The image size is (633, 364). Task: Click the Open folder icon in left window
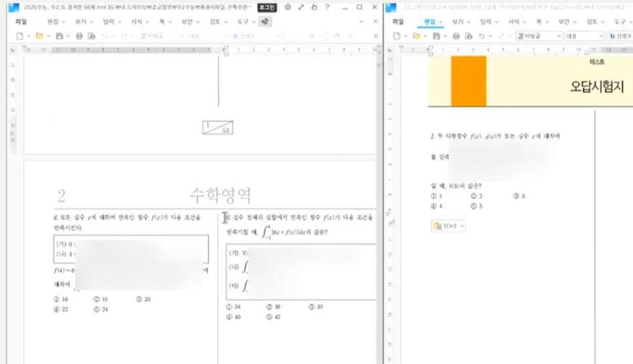[x=39, y=36]
